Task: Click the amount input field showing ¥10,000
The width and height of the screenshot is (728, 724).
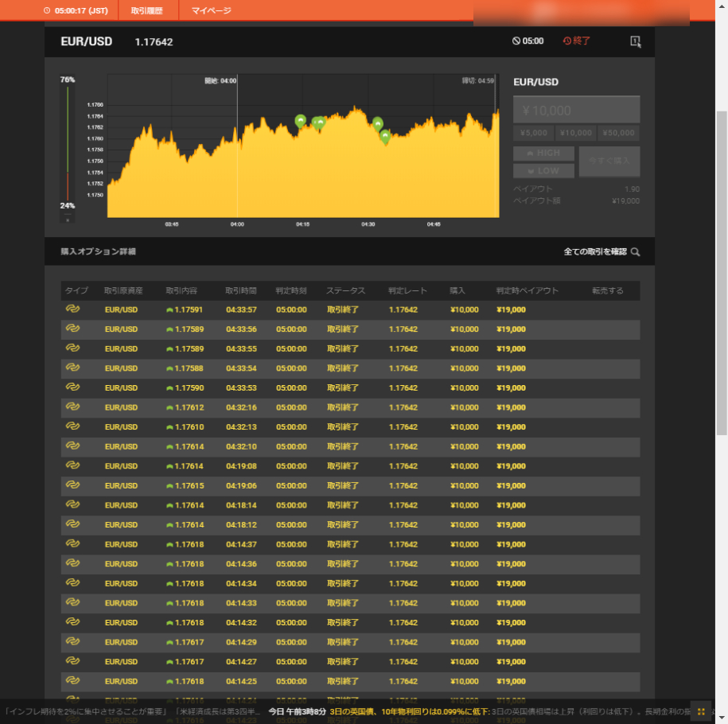Action: [x=576, y=110]
